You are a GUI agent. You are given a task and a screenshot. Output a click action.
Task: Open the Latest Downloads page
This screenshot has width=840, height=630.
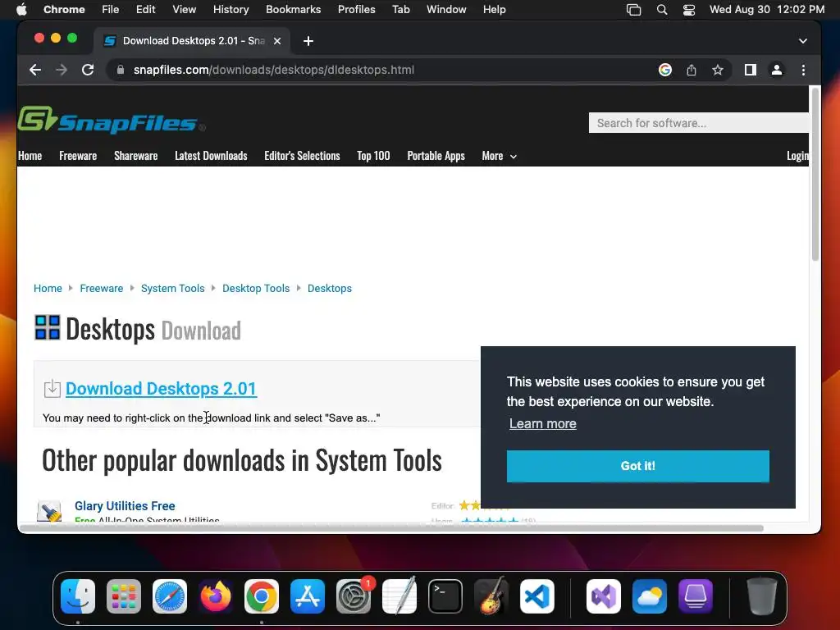211,156
